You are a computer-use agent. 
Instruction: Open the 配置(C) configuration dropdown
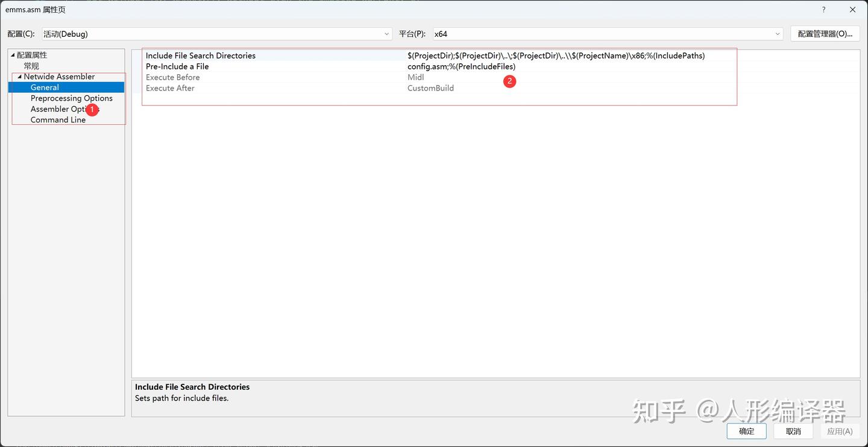(x=386, y=34)
